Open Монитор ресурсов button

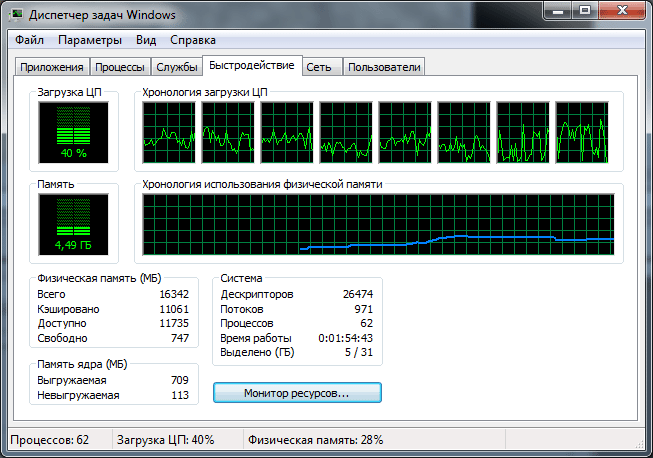pos(297,393)
